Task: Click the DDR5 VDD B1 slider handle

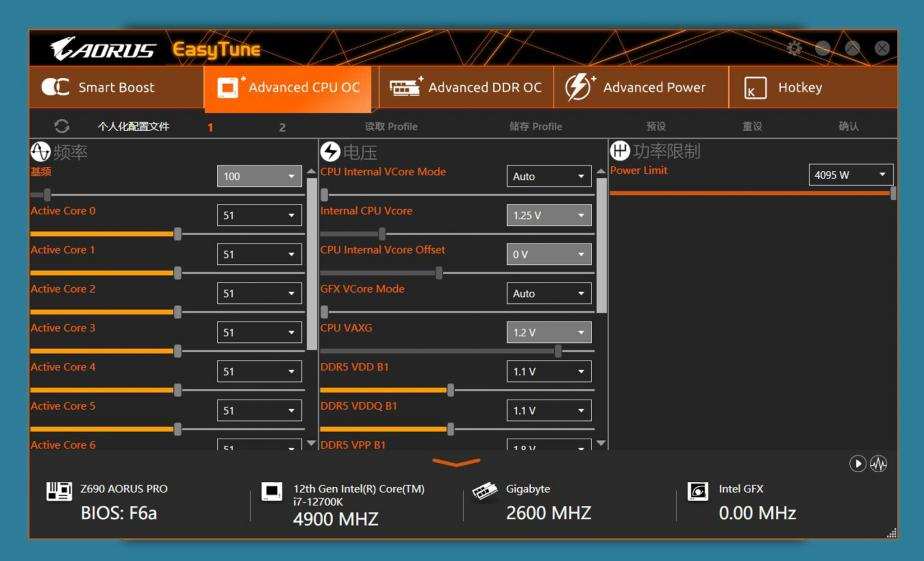Action: pyautogui.click(x=450, y=390)
